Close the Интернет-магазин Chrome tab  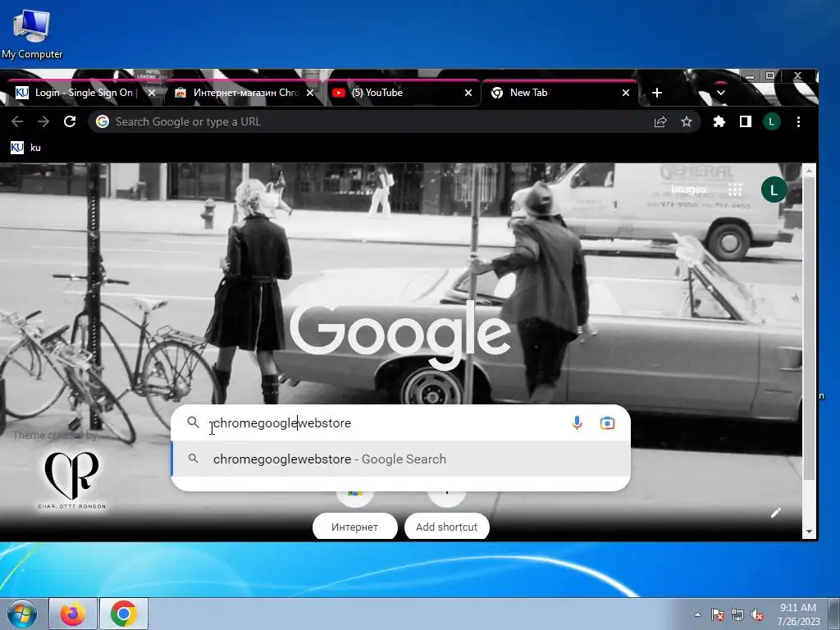point(309,93)
